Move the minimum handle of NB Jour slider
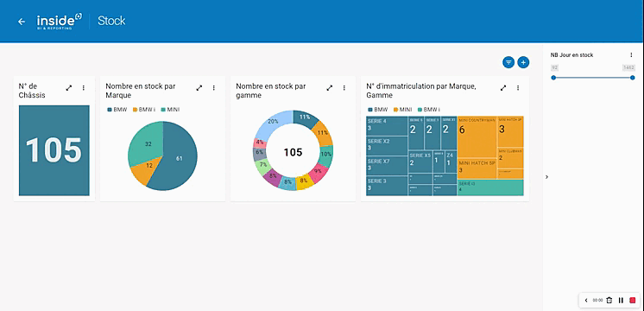644x311 pixels. point(553,78)
